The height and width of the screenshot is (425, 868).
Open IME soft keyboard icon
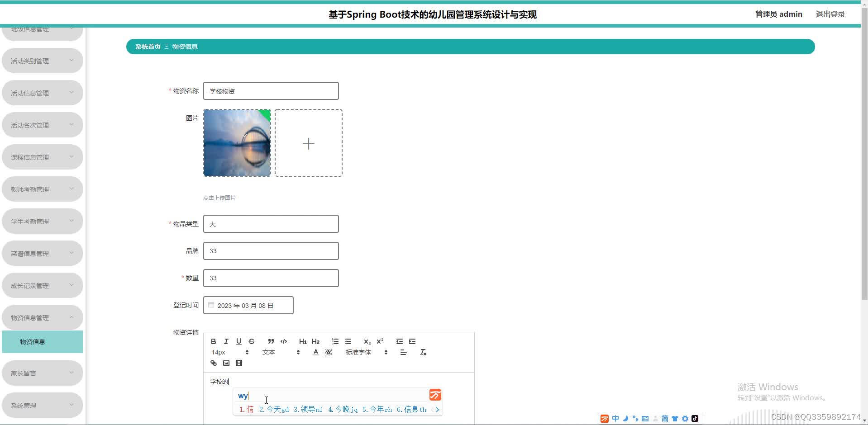click(x=645, y=419)
